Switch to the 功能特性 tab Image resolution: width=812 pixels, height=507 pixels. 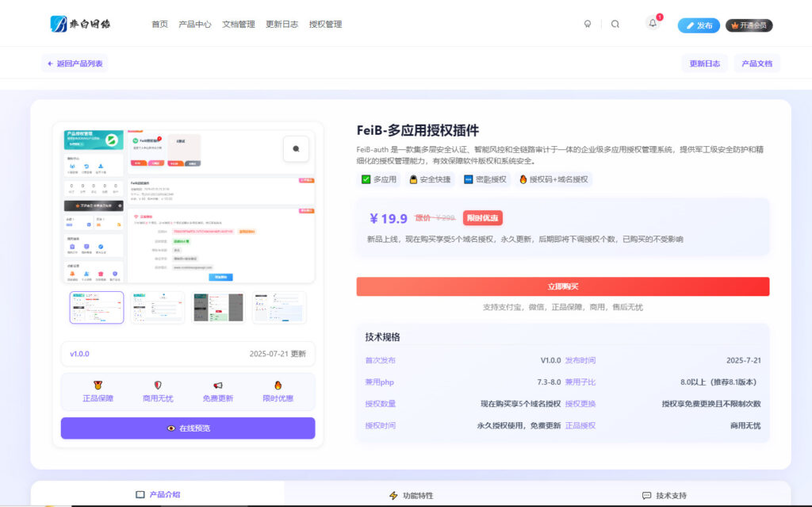tap(411, 495)
